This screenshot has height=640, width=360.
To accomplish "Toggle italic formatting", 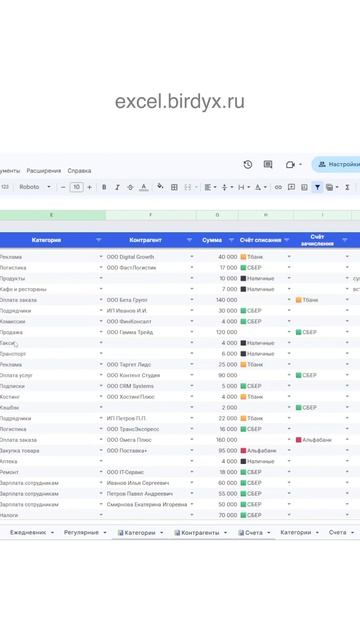I will click(x=117, y=187).
